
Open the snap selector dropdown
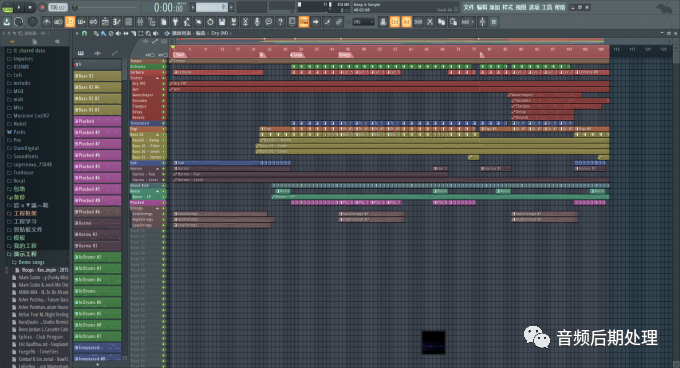pos(363,22)
